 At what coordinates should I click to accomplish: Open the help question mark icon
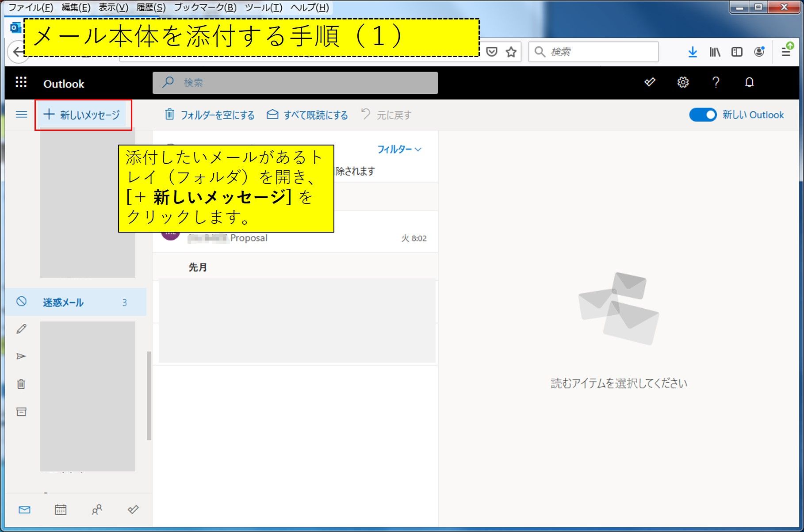click(716, 82)
